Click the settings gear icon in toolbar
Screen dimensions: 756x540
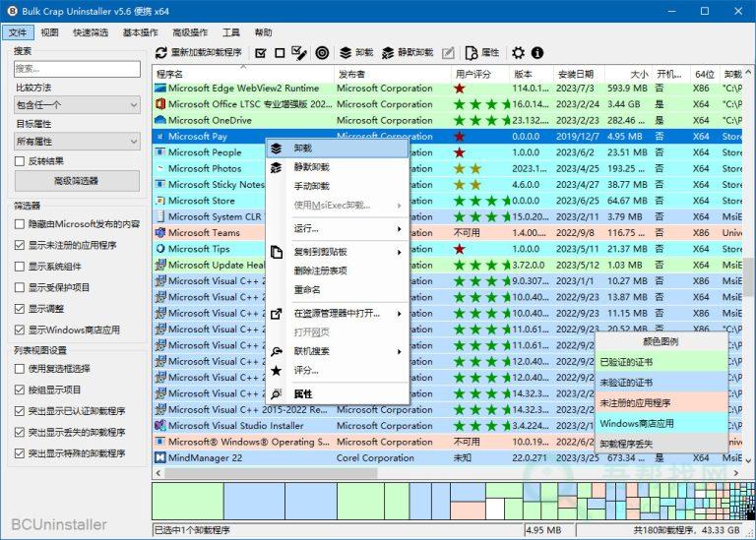pyautogui.click(x=518, y=52)
